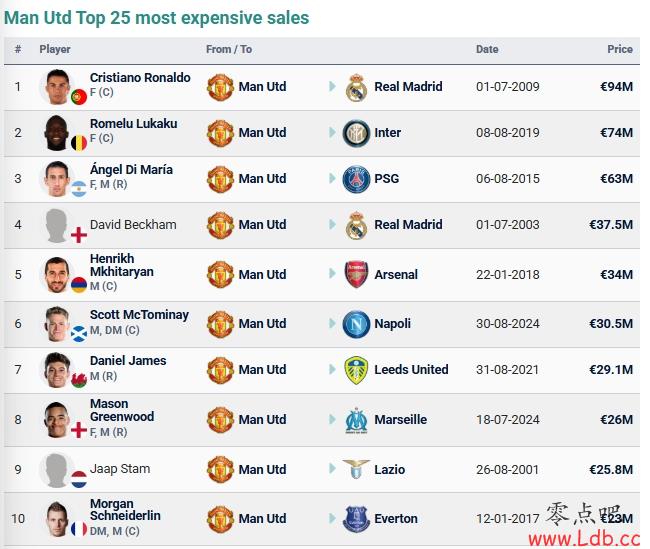Open the Morgan Schneiderlin player link

tap(125, 510)
